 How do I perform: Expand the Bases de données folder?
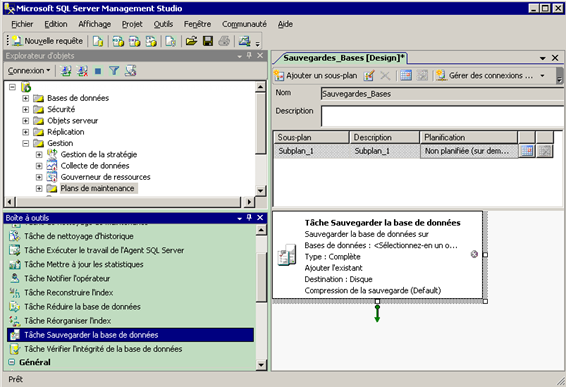pos(26,98)
